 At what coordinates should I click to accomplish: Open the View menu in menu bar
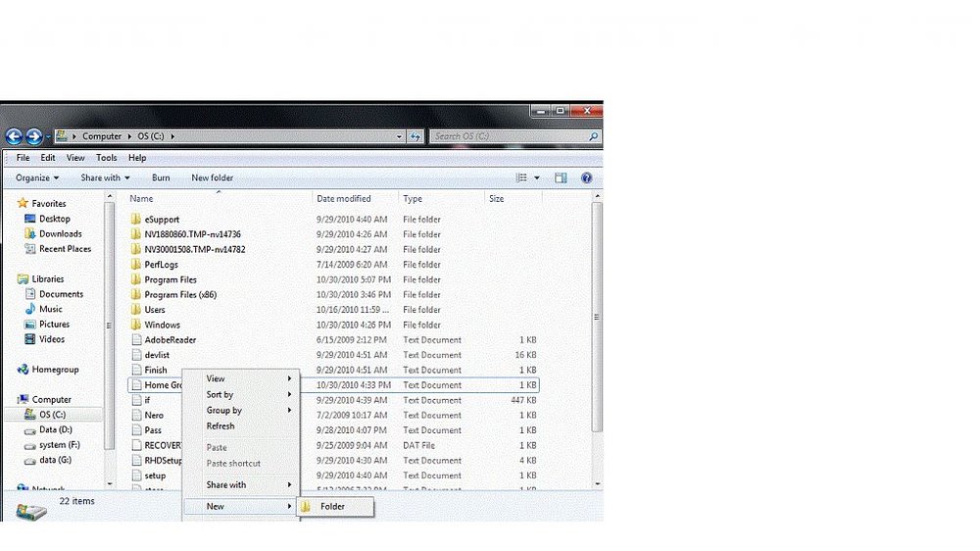(75, 158)
